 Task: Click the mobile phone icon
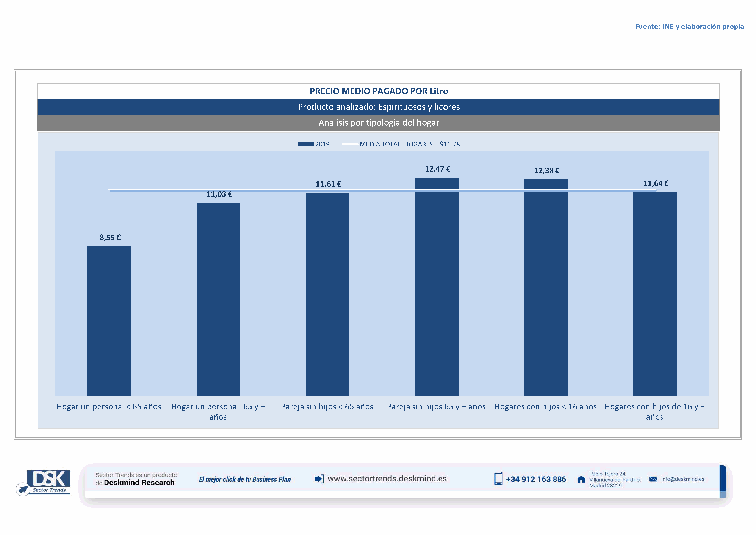(498, 479)
